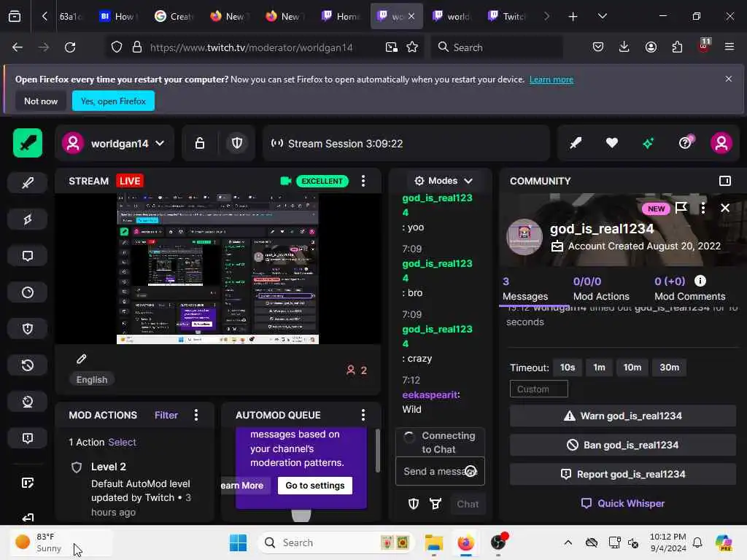
Task: Click the flag icon on user card
Action: point(681,208)
